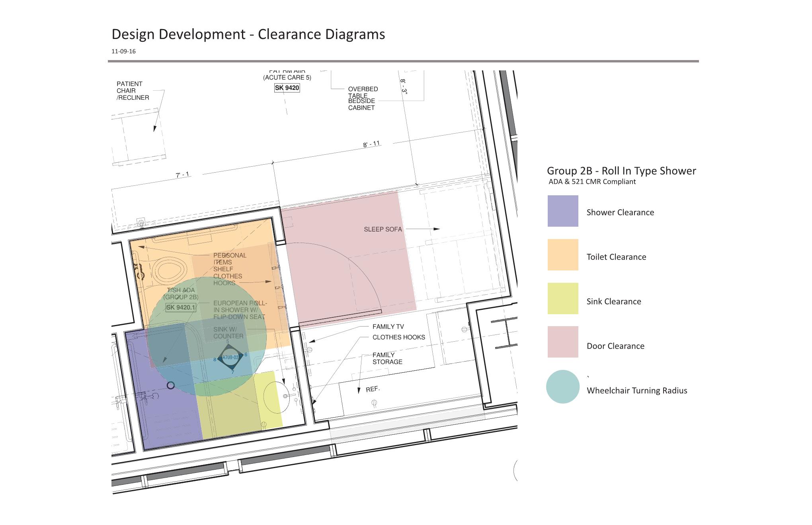Click the SK 9420.1 bathroom tag box
812x525 pixels.
181,307
